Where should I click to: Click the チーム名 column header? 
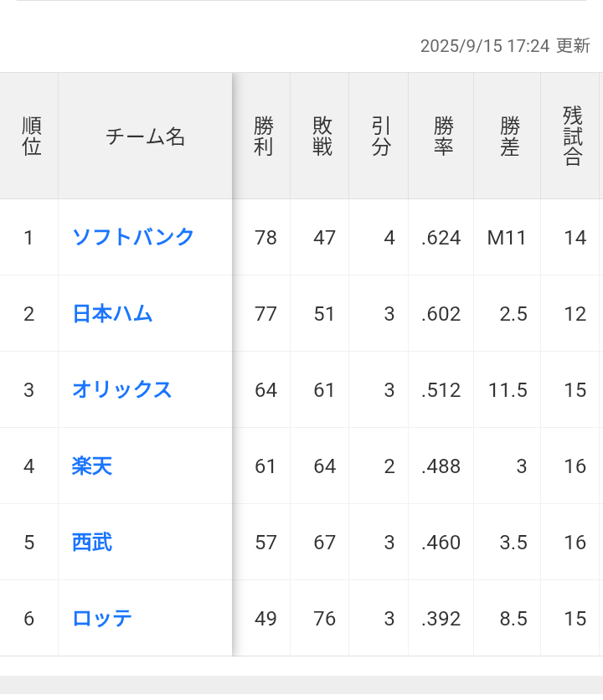(x=145, y=136)
